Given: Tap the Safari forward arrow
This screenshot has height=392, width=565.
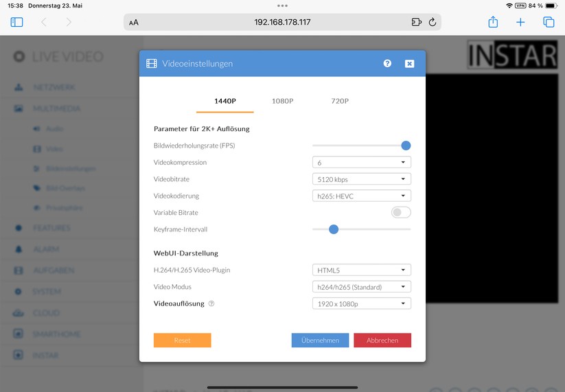Looking at the screenshot, I should tap(69, 23).
